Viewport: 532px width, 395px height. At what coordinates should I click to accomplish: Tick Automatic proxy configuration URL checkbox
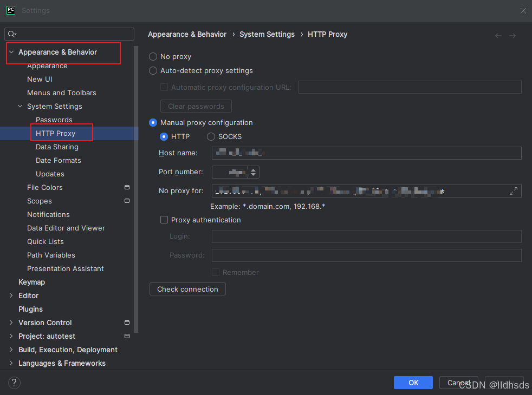click(164, 88)
